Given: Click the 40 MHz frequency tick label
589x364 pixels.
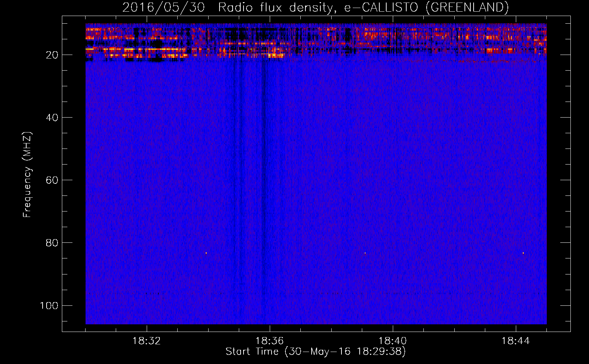Looking at the screenshot, I should [52, 118].
